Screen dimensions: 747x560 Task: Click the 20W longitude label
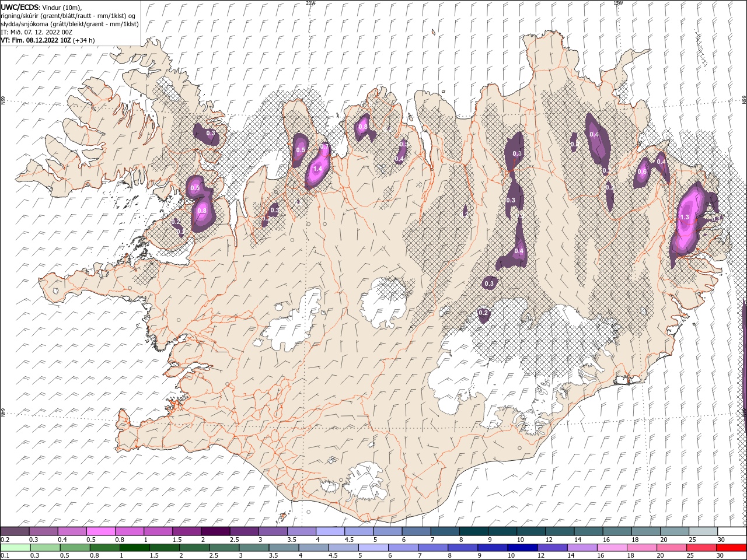click(x=310, y=3)
